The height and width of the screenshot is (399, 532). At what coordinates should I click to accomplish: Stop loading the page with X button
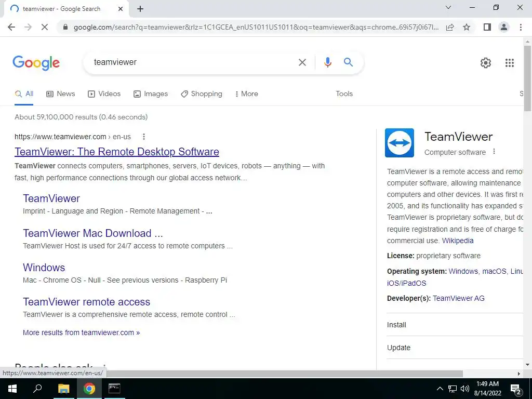click(45, 27)
